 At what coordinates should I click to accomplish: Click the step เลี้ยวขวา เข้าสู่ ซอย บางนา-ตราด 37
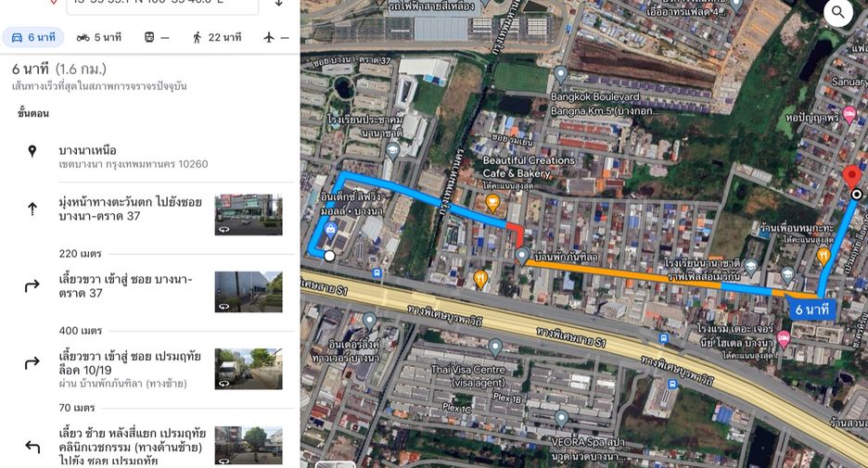tap(126, 286)
